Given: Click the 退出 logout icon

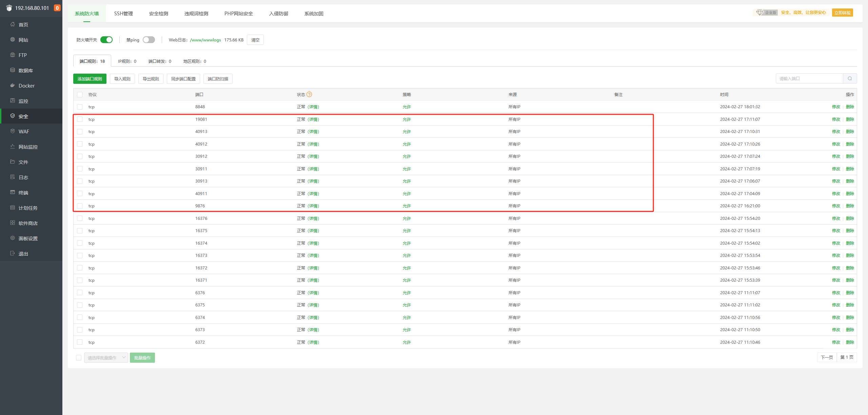Looking at the screenshot, I should pyautogui.click(x=13, y=253).
